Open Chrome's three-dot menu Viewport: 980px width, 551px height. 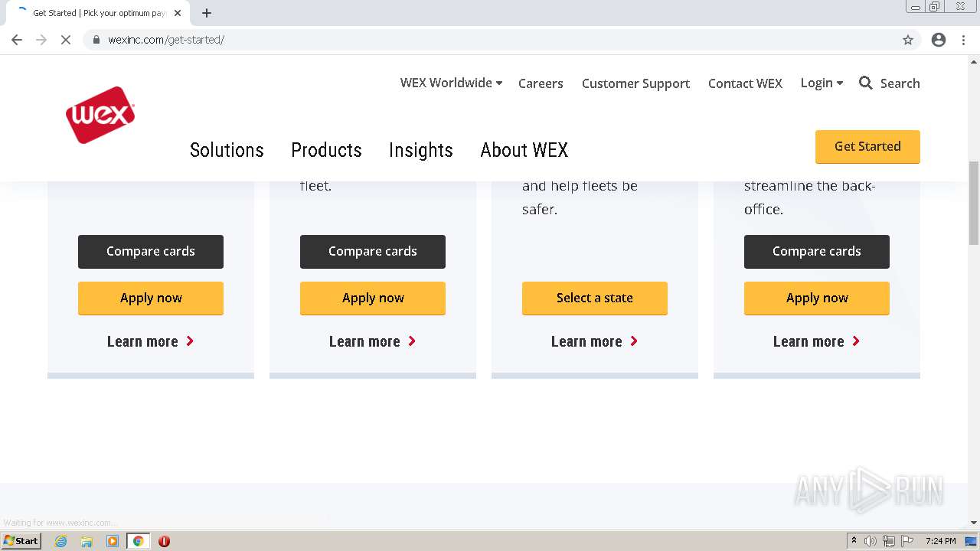[963, 40]
